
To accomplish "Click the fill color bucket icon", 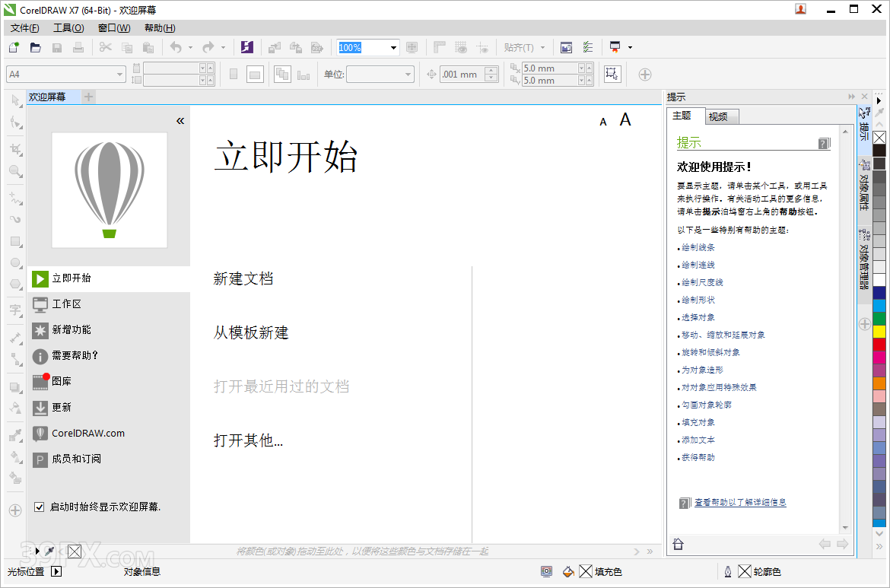I will coord(568,571).
